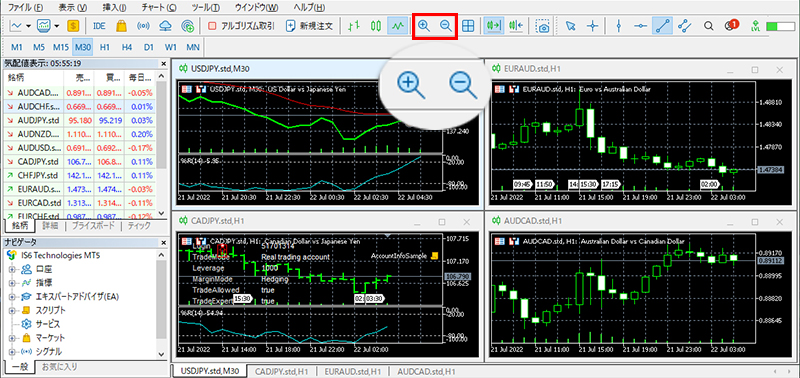Image resolution: width=800 pixels, height=378 pixels.
Task: Switch to EURAUD.std,H1 bottom chart tab
Action: (353, 371)
